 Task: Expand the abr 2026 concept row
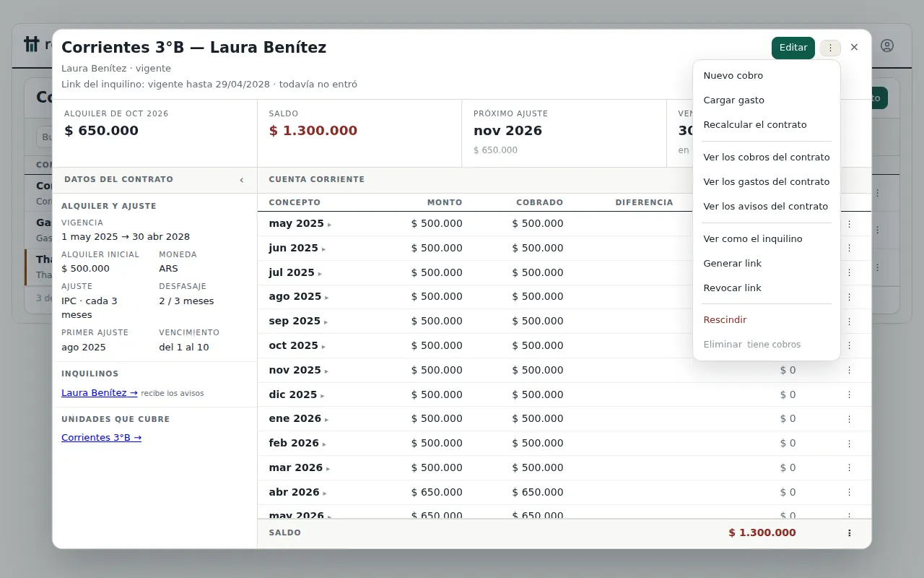pyautogui.click(x=297, y=492)
